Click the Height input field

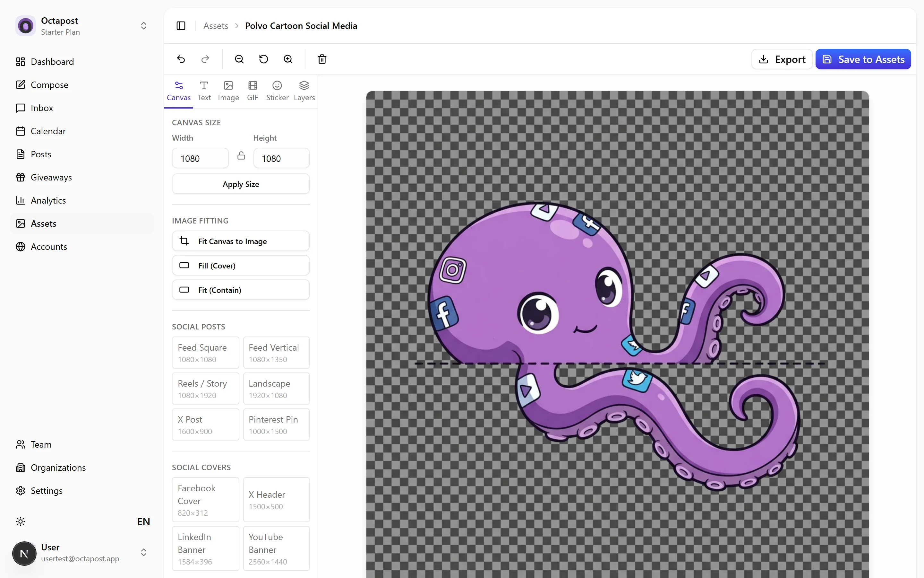coord(281,158)
